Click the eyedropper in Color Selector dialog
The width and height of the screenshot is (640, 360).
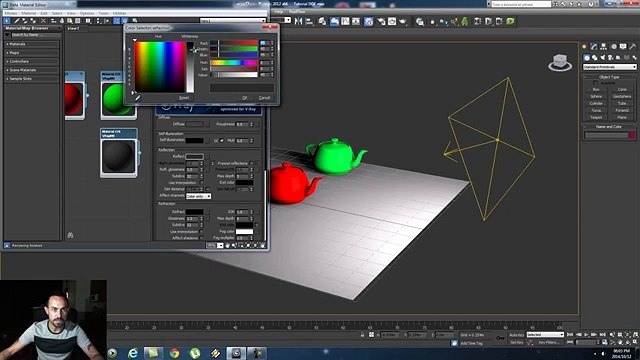[x=138, y=98]
